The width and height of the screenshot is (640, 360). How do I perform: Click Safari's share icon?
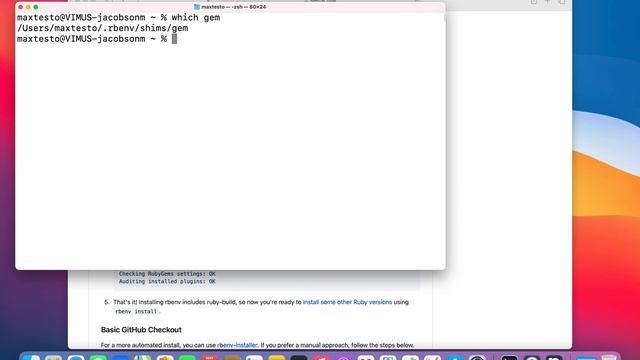(534, 2)
